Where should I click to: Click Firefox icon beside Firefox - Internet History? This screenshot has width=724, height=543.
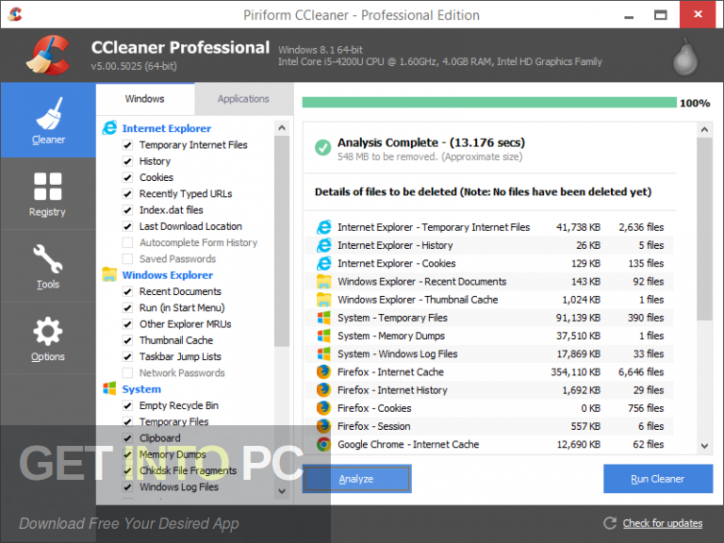[324, 390]
